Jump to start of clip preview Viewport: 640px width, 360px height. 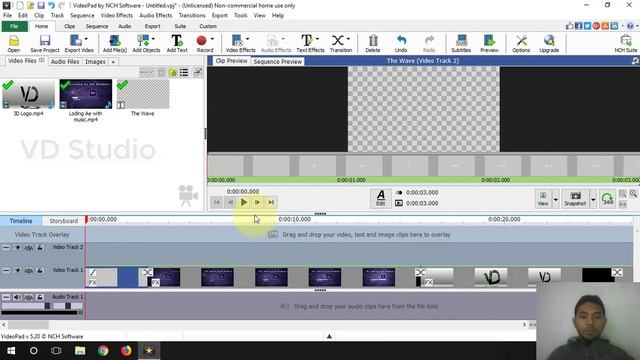point(216,202)
